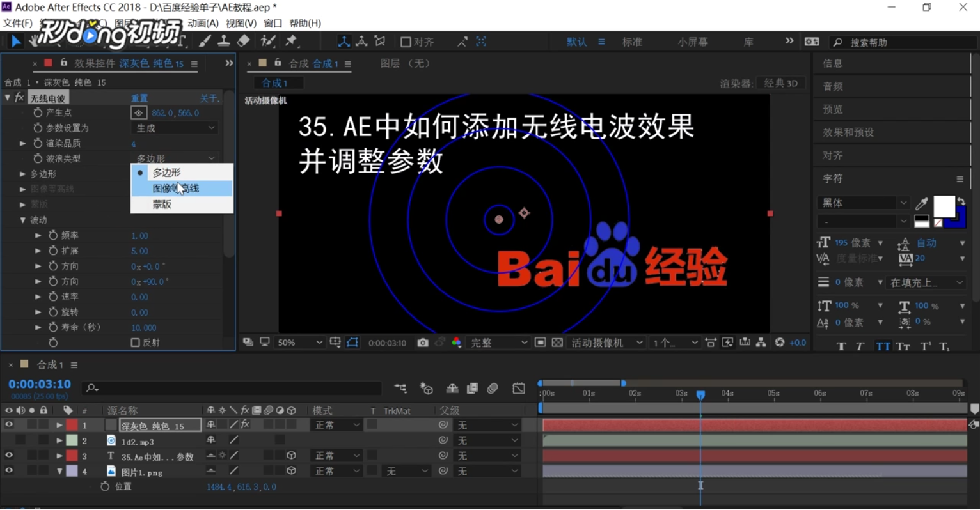Expand the 渲染品质 property

23,143
